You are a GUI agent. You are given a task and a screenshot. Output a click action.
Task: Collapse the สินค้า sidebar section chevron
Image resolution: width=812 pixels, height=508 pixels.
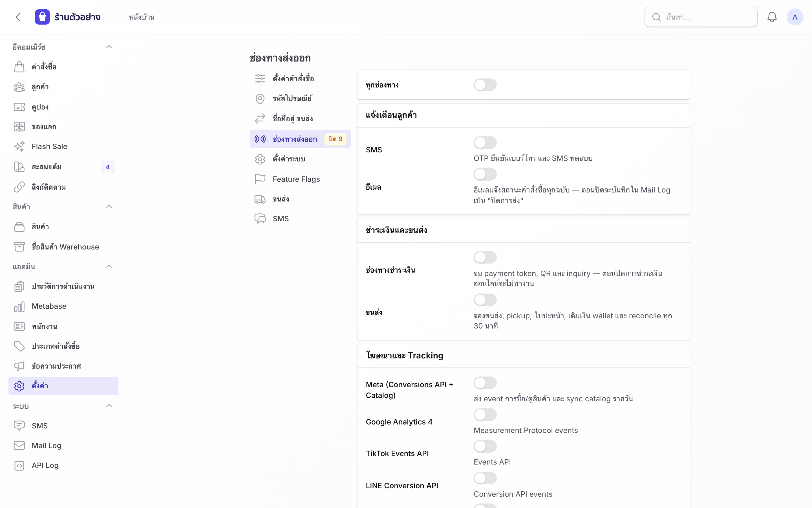[109, 206]
